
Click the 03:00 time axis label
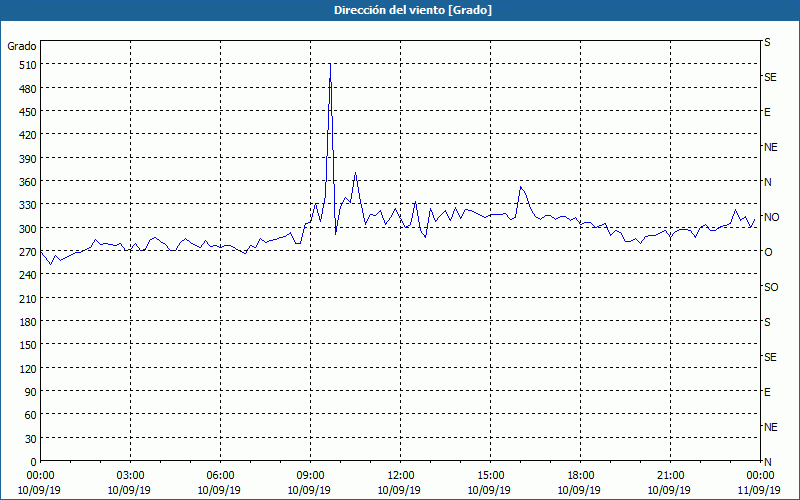tap(130, 476)
